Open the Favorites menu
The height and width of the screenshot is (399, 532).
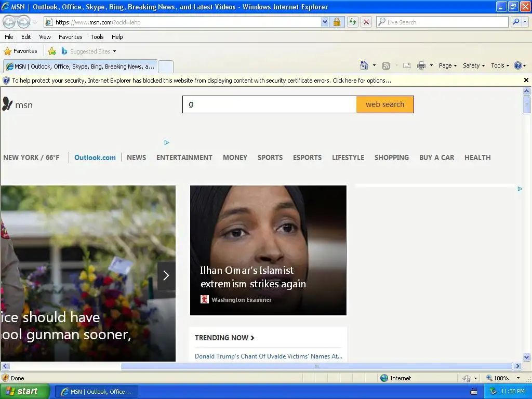[x=70, y=37]
